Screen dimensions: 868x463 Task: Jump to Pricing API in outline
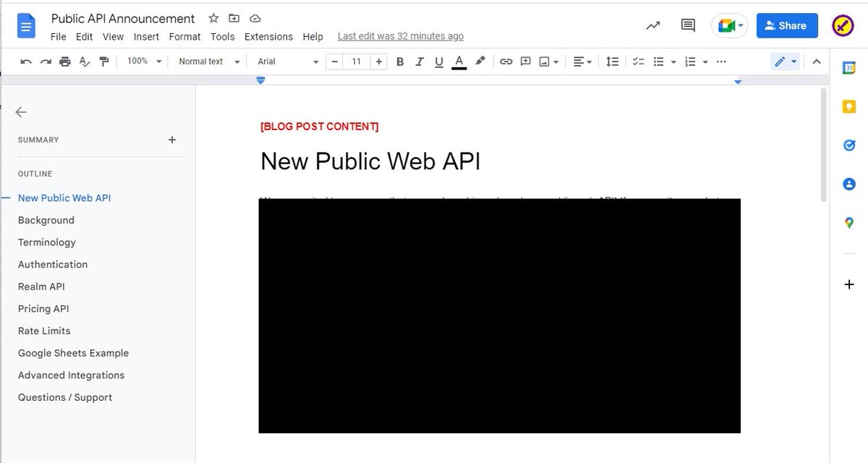pyautogui.click(x=43, y=308)
